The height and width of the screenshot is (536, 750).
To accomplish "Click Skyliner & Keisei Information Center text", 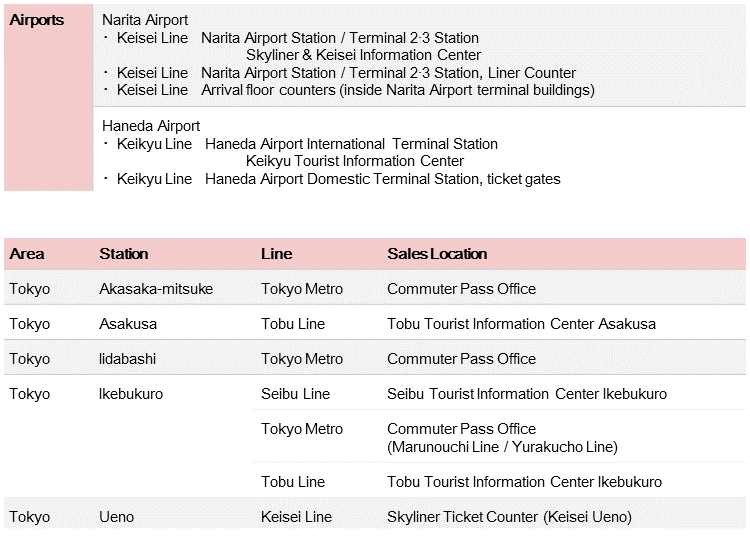I will [x=364, y=55].
